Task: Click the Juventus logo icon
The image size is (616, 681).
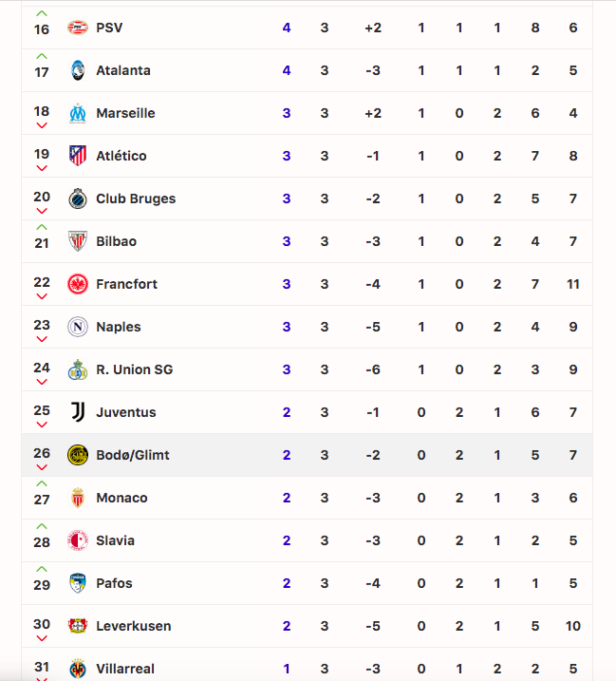Action: [78, 412]
